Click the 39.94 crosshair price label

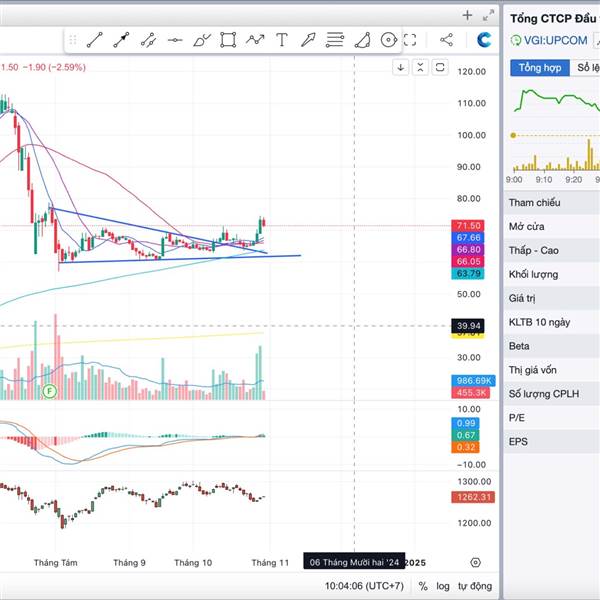tap(468, 326)
